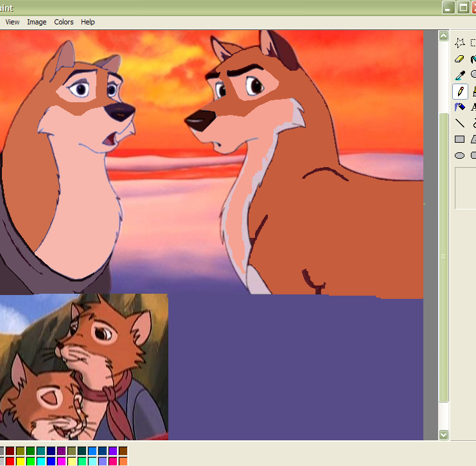Pick the teal palette color

tap(41, 451)
